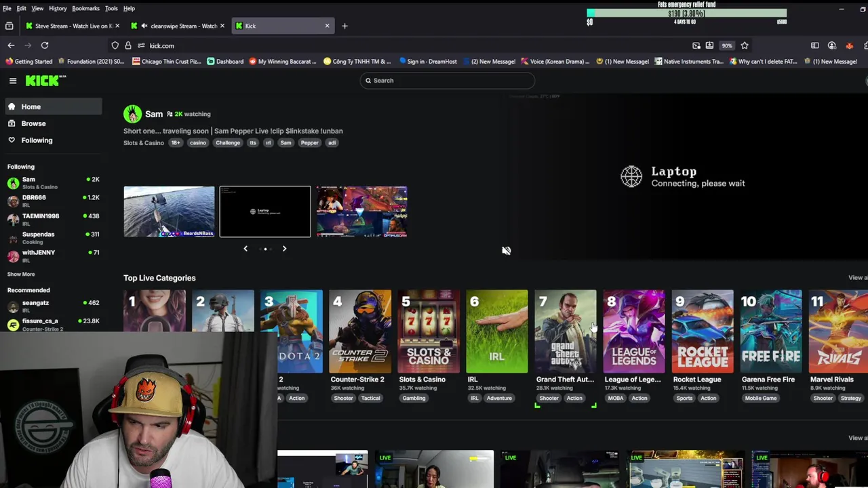The image size is (868, 488).
Task: Open the File menu
Action: point(7,8)
